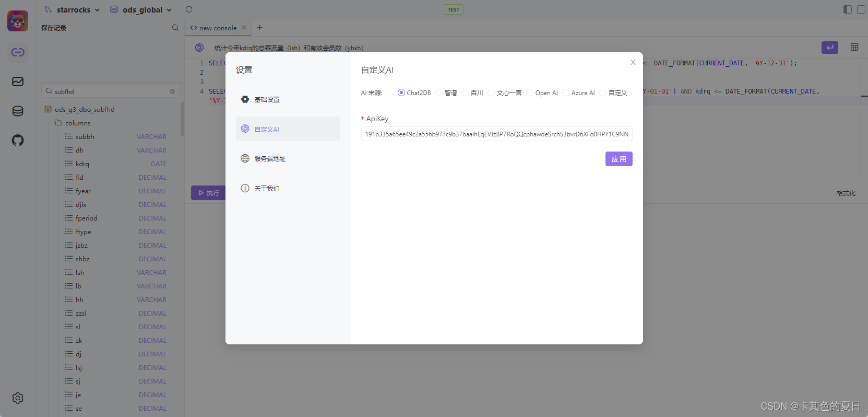Select the 智谱 AI source radio
The width and height of the screenshot is (868, 417).
[x=439, y=92]
